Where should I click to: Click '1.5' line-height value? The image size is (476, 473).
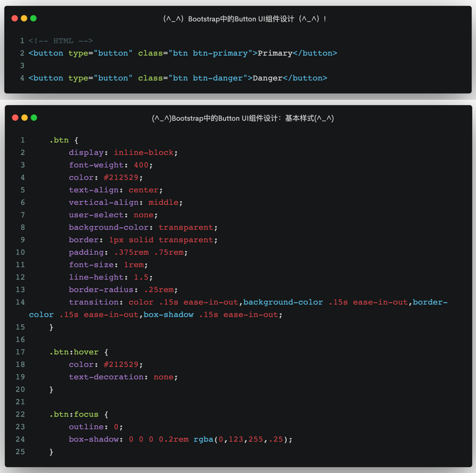(141, 277)
